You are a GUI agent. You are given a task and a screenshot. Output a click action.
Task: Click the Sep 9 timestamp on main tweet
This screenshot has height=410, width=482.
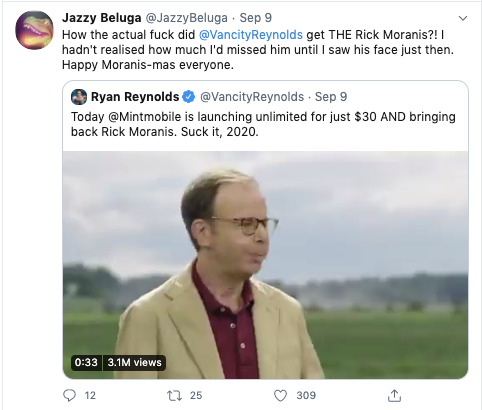tap(256, 18)
